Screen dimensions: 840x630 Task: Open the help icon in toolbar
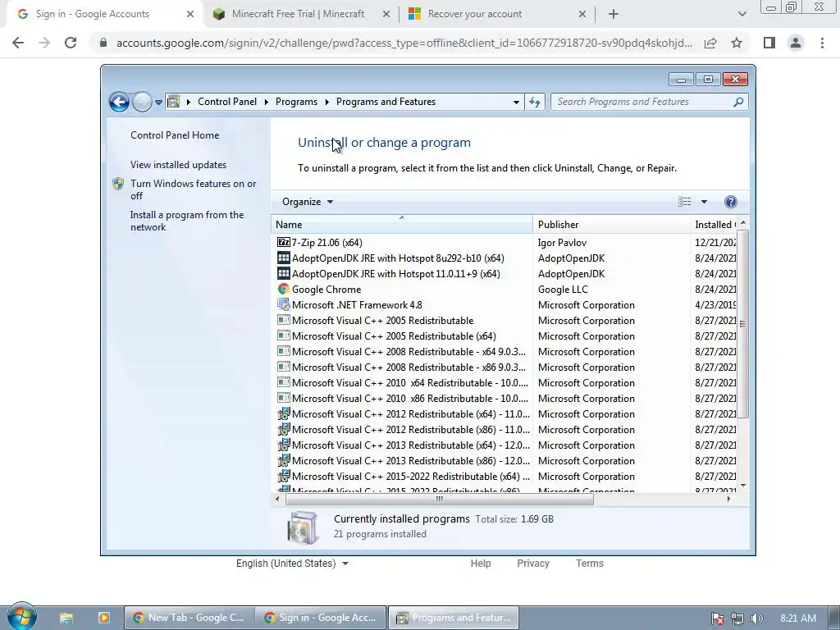point(730,202)
